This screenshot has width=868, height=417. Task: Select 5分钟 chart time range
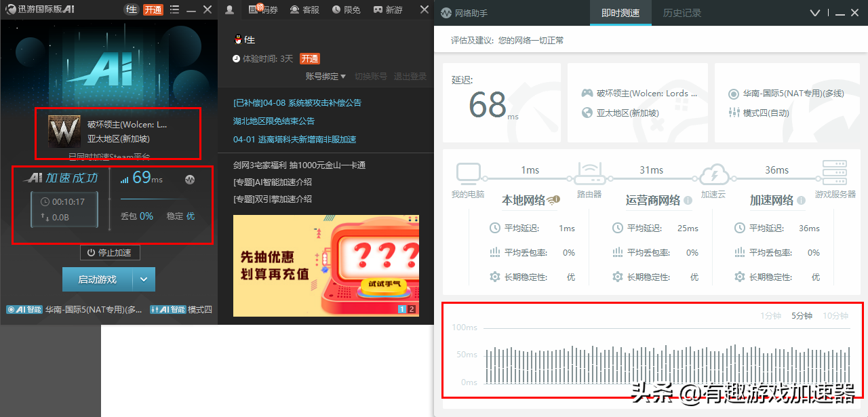coord(802,316)
